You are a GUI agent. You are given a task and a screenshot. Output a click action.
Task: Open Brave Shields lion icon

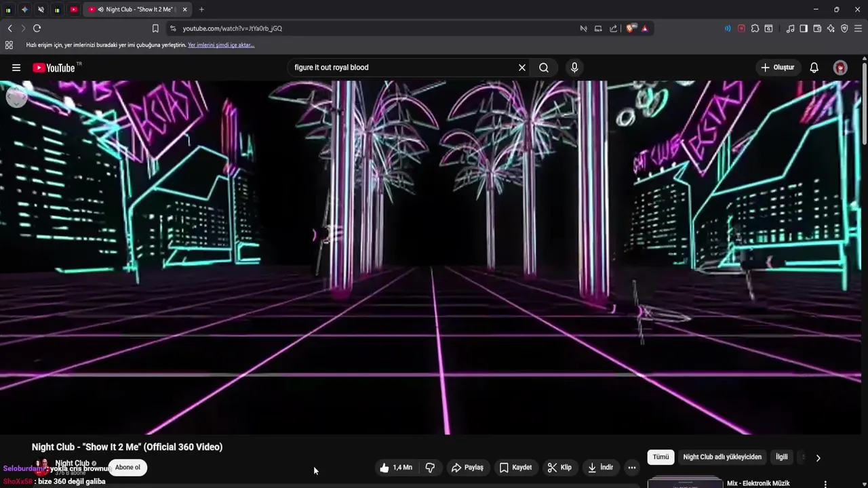pyautogui.click(x=631, y=28)
